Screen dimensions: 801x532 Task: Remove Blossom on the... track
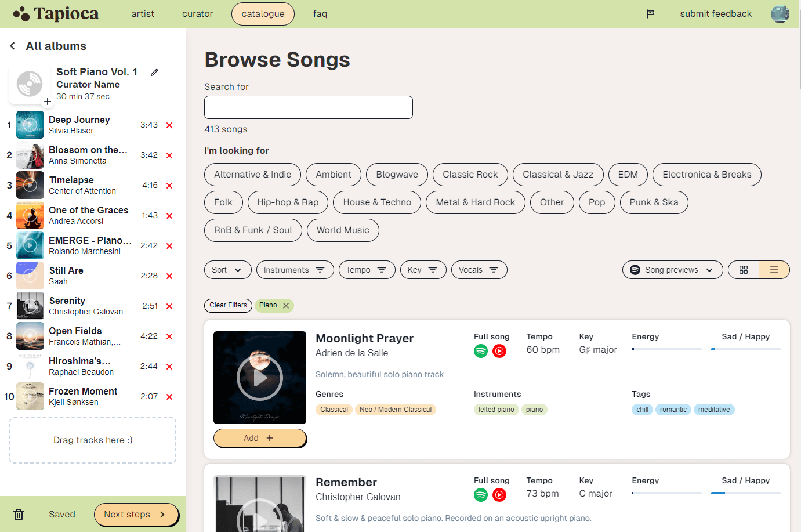point(169,155)
